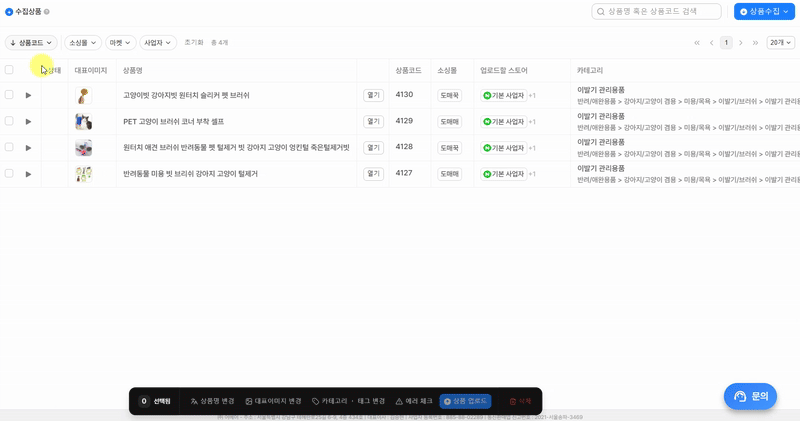
Task: Click 에러 체크 in bottom toolbar
Action: point(414,401)
